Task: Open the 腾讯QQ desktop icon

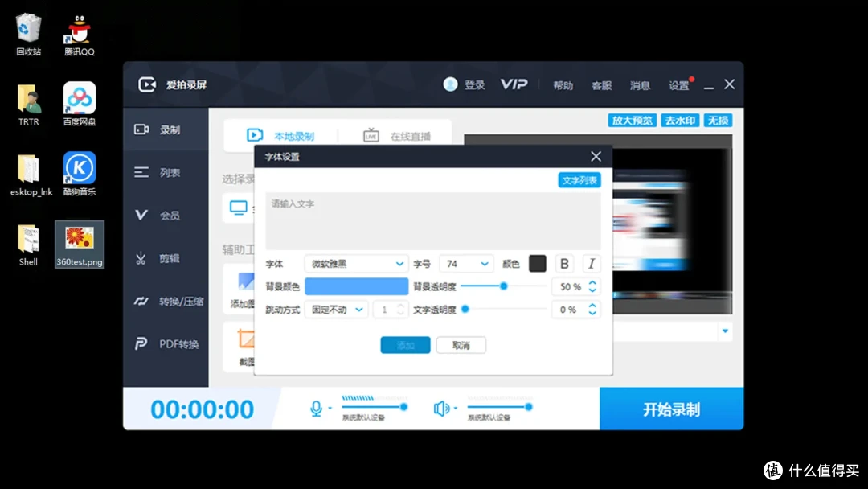Action: click(79, 35)
